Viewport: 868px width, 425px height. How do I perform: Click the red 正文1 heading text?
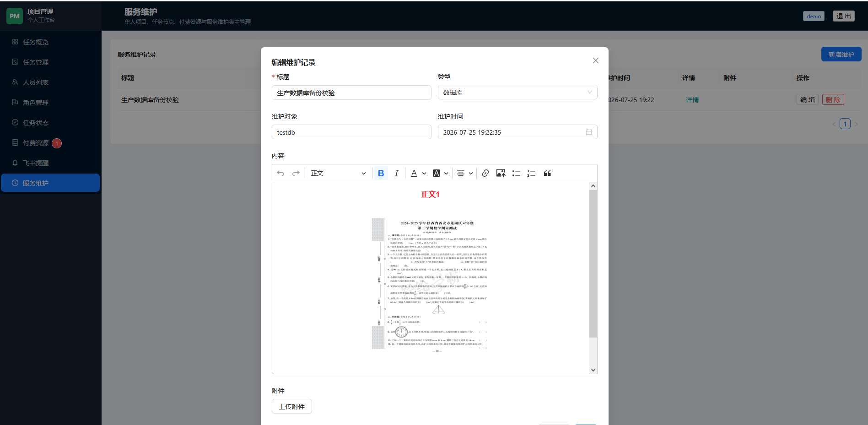[x=430, y=194]
